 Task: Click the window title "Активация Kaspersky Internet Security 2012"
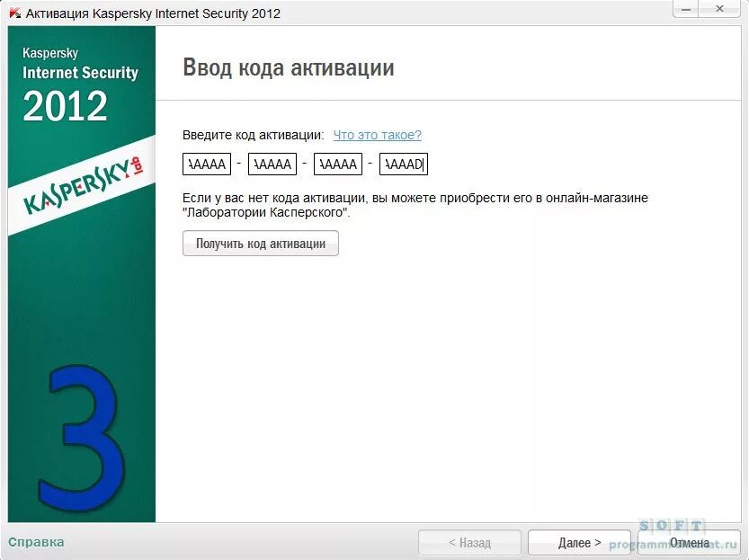pos(153,13)
